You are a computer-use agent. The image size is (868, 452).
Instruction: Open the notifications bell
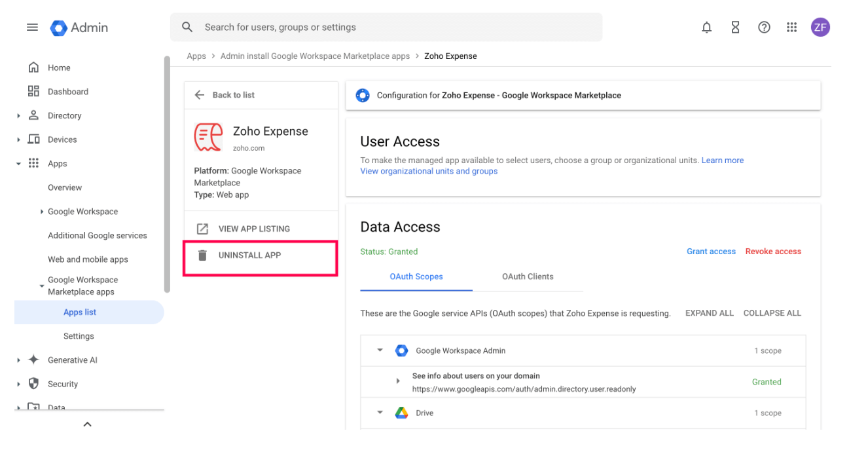tap(706, 27)
